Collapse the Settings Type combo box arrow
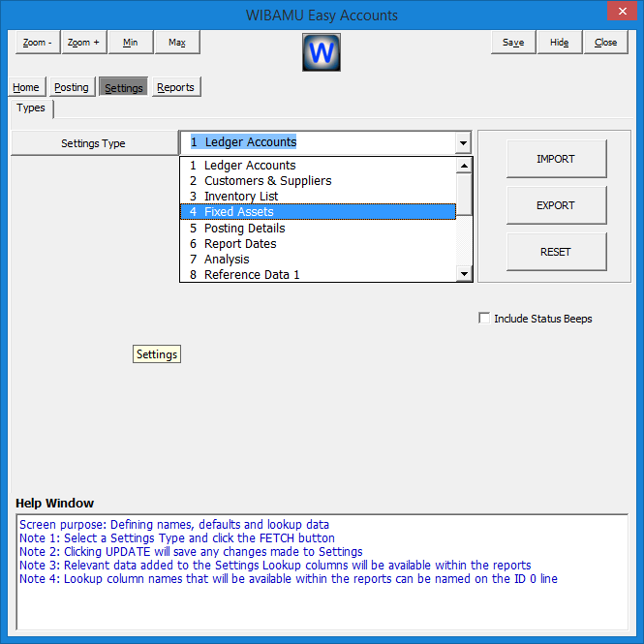Image resolution: width=644 pixels, height=644 pixels. pyautogui.click(x=463, y=143)
